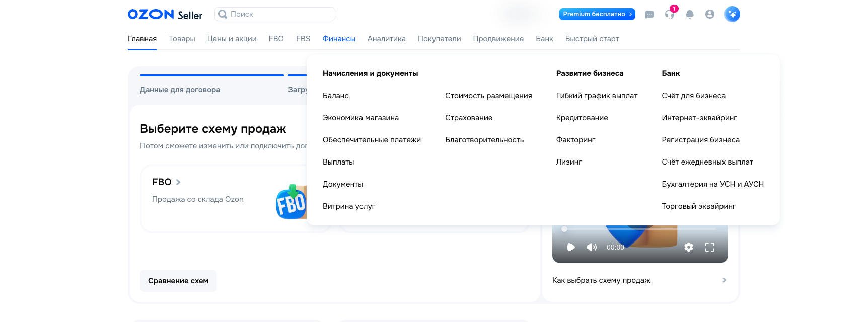Open the notifications bell
The image size is (868, 322).
pyautogui.click(x=690, y=14)
